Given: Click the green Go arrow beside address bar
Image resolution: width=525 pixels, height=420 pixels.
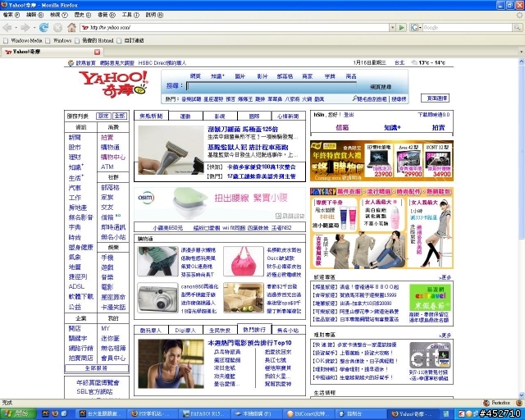Looking at the screenshot, I should point(402,27).
